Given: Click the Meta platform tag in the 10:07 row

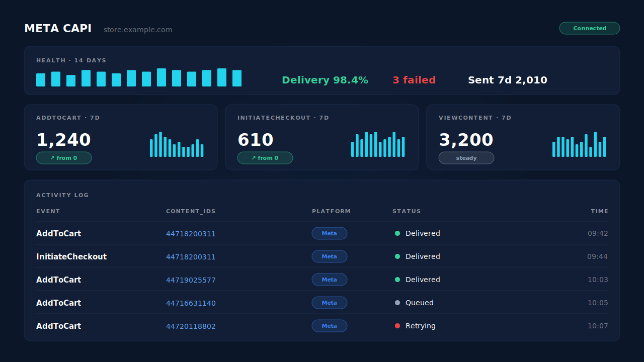Looking at the screenshot, I should [330, 326].
